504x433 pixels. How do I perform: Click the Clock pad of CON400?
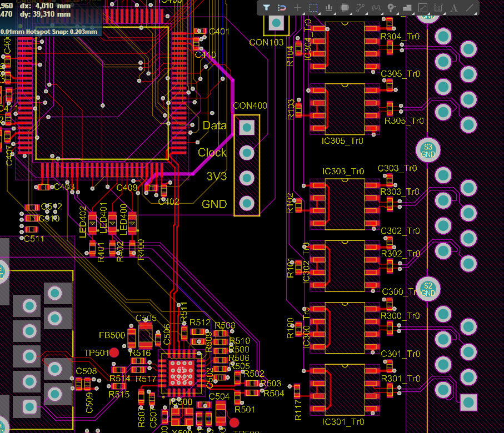tap(247, 153)
